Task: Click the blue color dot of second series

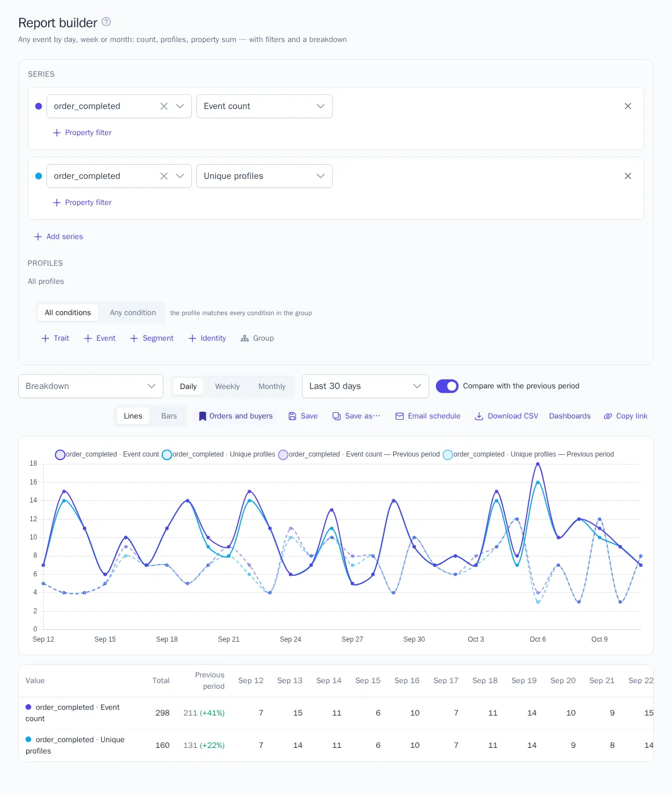Action: [x=39, y=176]
